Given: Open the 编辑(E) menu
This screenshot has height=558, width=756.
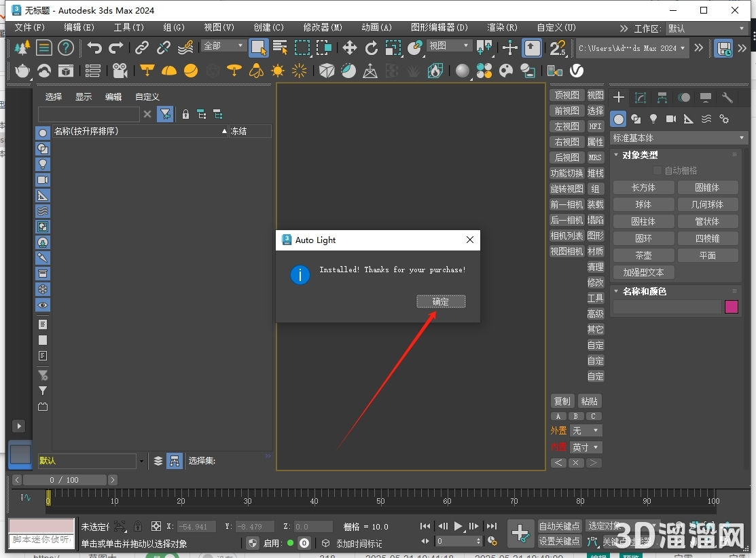Looking at the screenshot, I should tap(79, 27).
